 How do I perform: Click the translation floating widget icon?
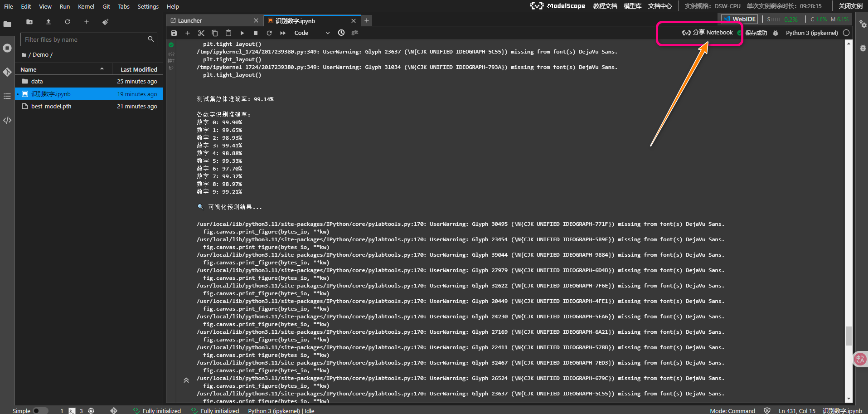pos(860,359)
